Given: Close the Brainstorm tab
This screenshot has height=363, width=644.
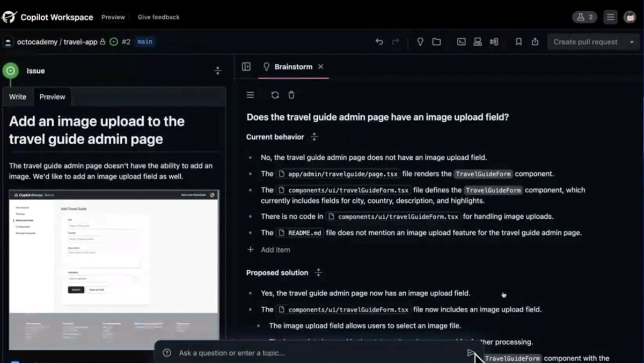Looking at the screenshot, I should 320,66.
